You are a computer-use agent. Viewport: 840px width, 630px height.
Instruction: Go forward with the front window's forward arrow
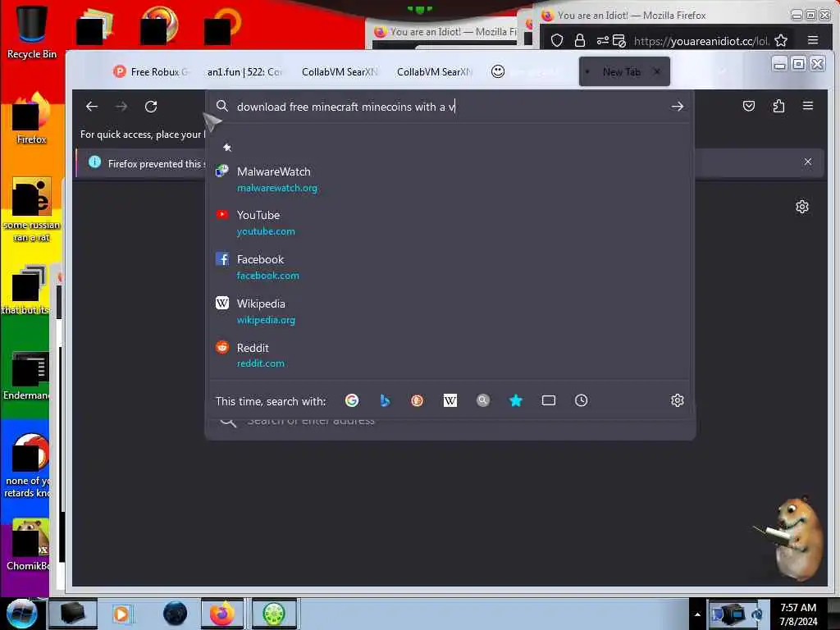[121, 107]
